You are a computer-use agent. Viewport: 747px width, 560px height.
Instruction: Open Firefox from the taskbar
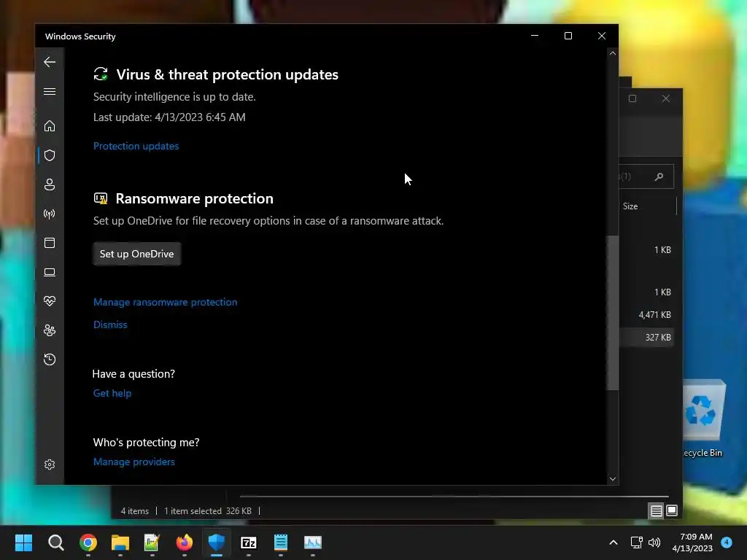[x=185, y=542]
